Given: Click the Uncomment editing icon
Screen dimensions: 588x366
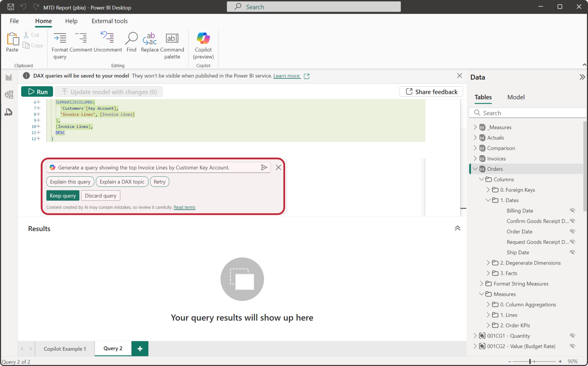Looking at the screenshot, I should 107,39.
